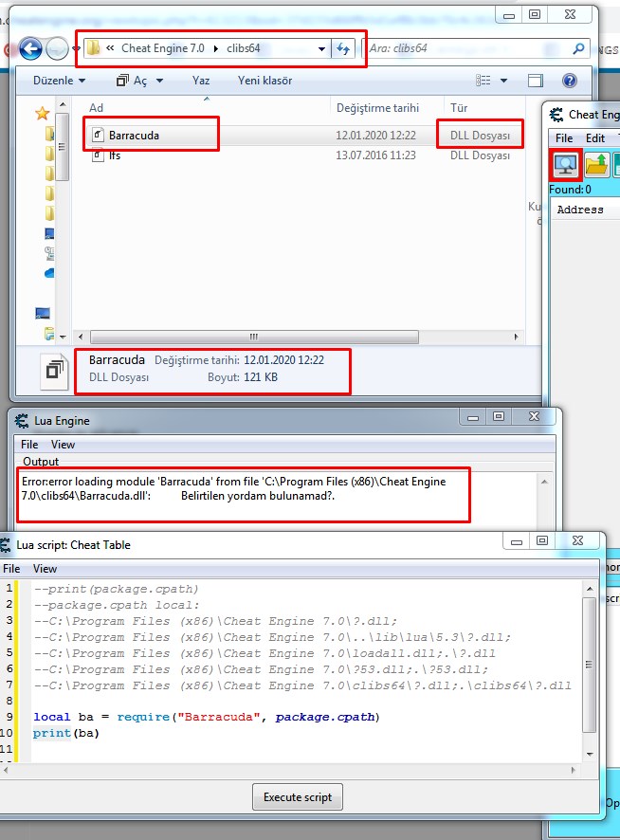Toggle the preview pane icon in Explorer toolbar
This screenshot has height=840, width=620.
(x=535, y=81)
